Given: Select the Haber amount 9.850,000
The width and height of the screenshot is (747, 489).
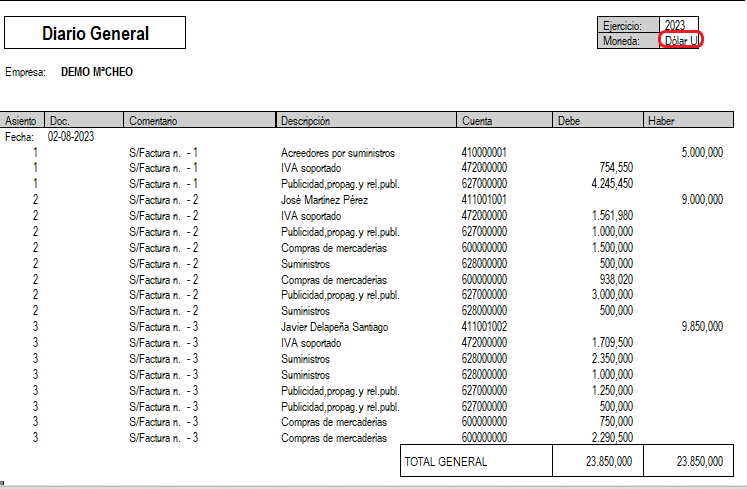Looking at the screenshot, I should [702, 326].
